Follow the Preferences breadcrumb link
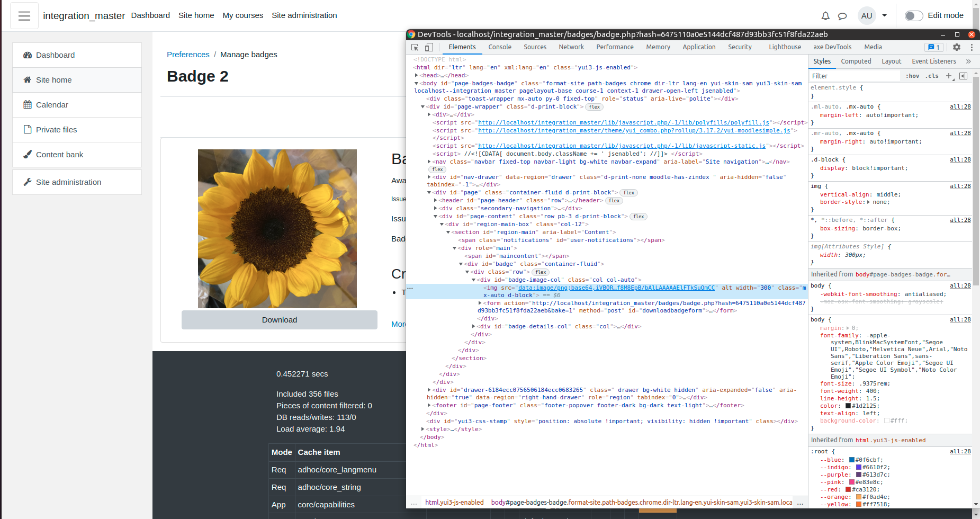 coord(188,55)
